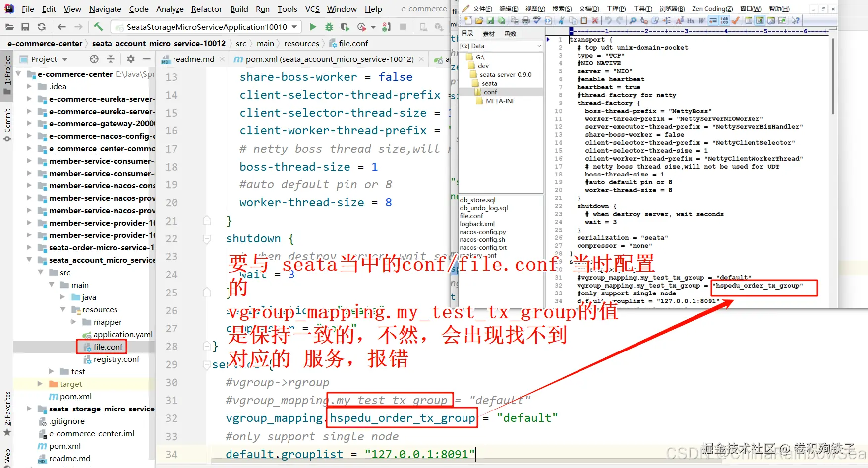Click the Find magnifier icon in EditPlus toolbar
The width and height of the screenshot is (868, 468).
[633, 20]
